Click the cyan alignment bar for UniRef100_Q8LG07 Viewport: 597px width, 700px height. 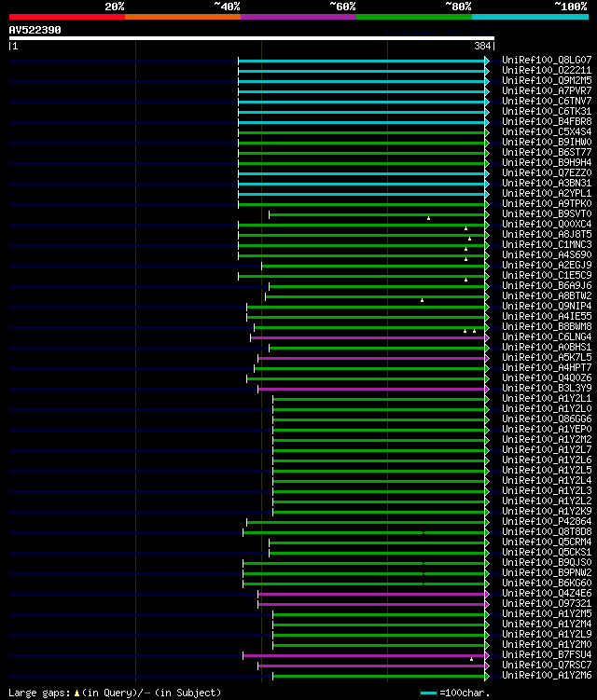point(362,61)
